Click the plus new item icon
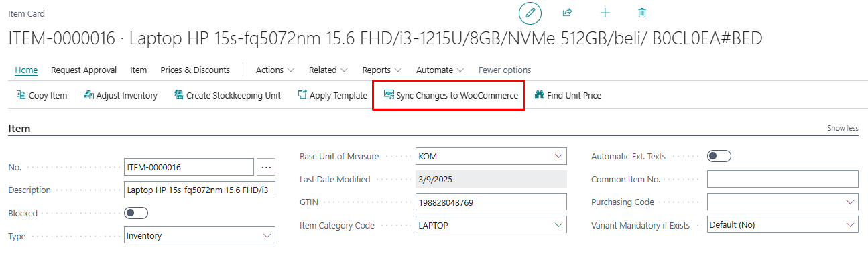The width and height of the screenshot is (868, 260). (x=605, y=13)
